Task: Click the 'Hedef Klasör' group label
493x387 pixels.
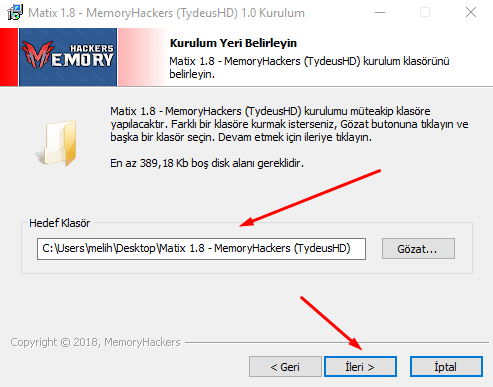Action: pos(60,223)
